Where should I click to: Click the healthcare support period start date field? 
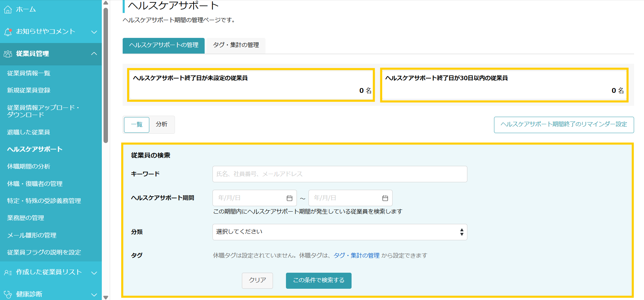tap(255, 198)
